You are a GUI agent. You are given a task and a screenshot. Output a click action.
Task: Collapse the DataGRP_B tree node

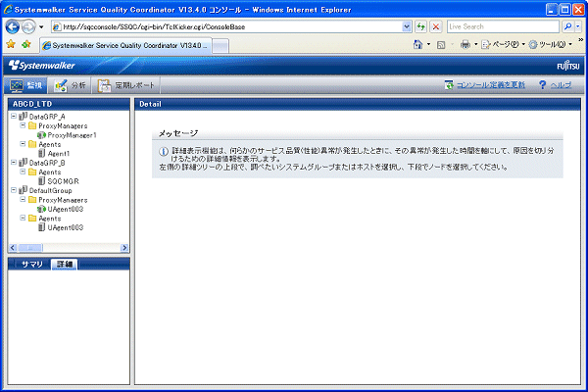(x=14, y=163)
